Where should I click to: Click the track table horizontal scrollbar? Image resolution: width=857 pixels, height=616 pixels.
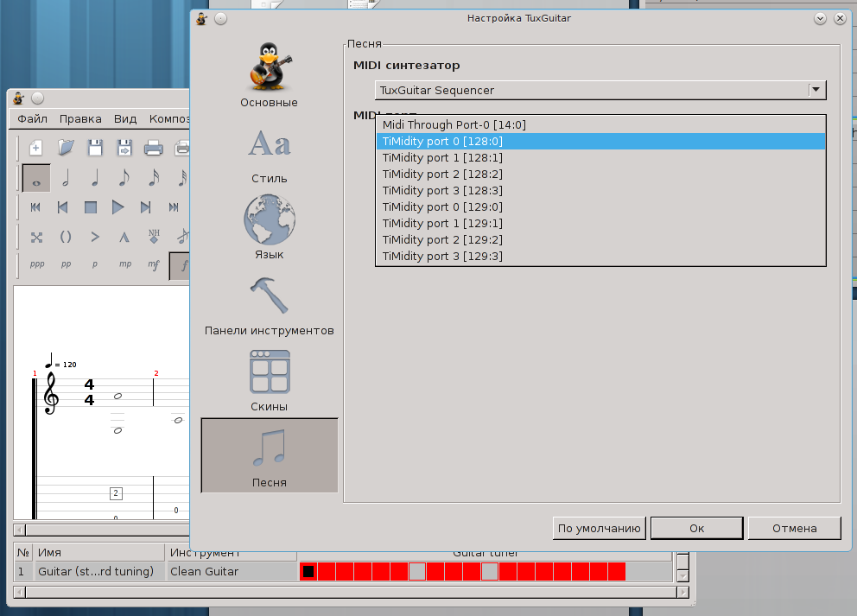(351, 593)
